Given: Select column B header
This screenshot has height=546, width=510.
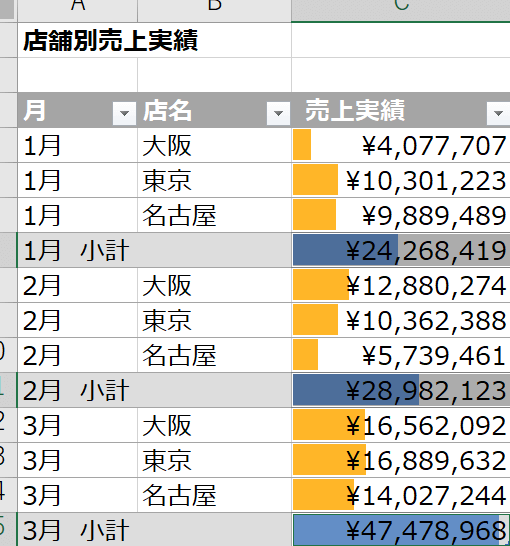Looking at the screenshot, I should (x=214, y=10).
